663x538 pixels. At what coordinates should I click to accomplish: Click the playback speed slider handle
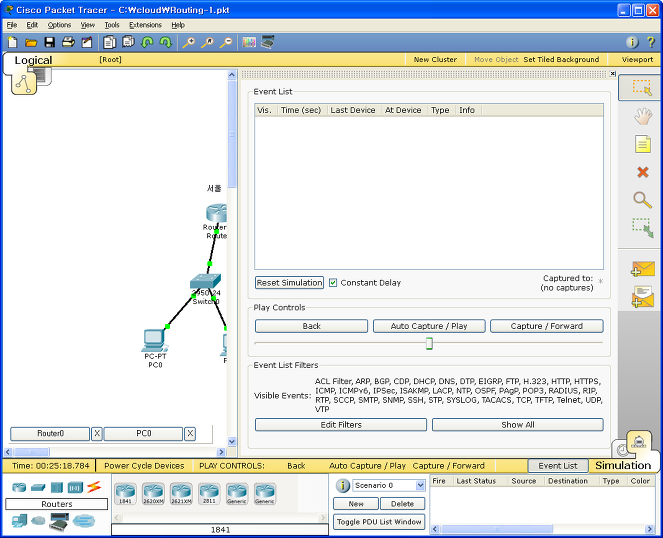tap(429, 343)
